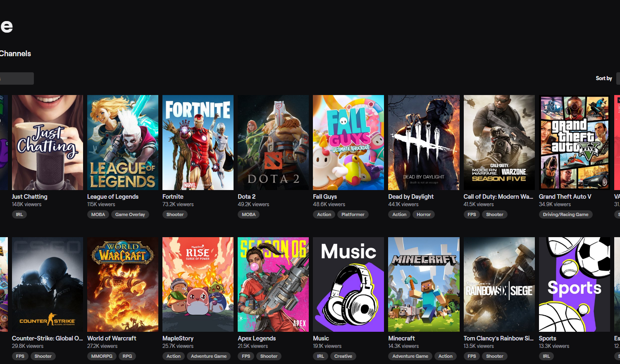Select the Horror tag under Dead by Daylight
The width and height of the screenshot is (620, 364).
coord(424,214)
